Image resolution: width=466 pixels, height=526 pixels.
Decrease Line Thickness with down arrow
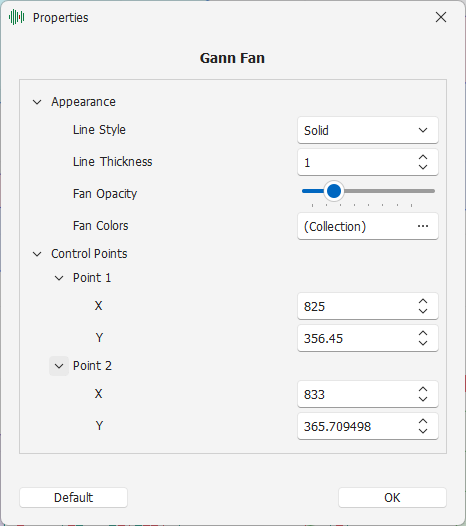(x=423, y=167)
